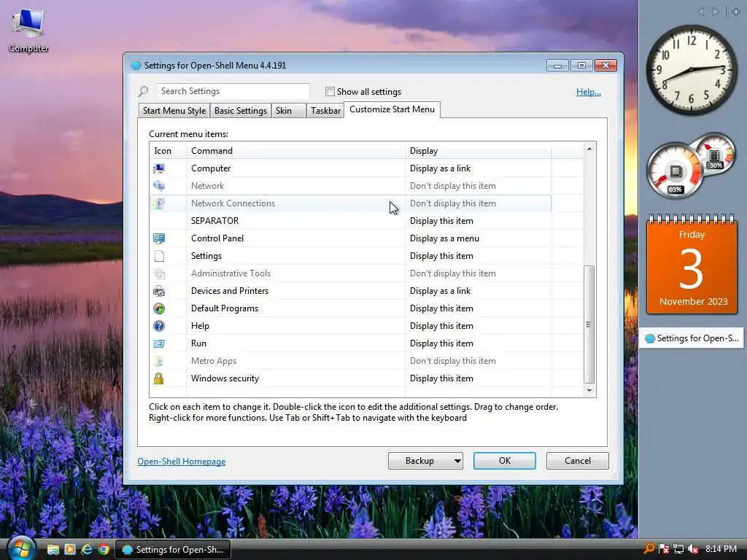Click the Settings for Open-Shell taskbar button

click(174, 550)
